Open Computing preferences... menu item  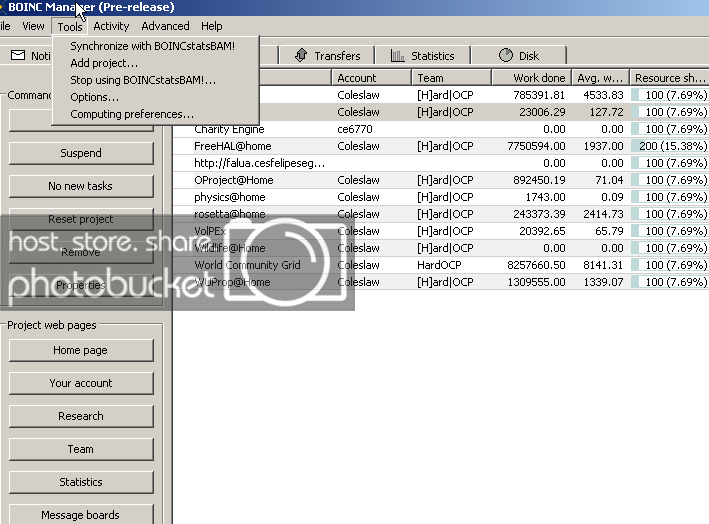[x=132, y=114]
